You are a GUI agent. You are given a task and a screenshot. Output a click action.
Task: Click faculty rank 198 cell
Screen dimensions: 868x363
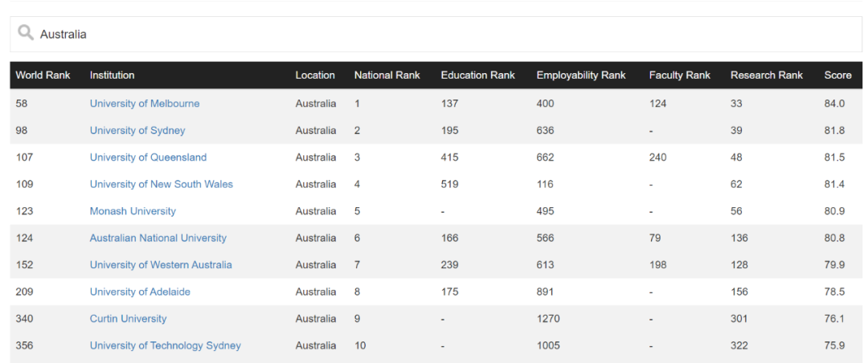[x=657, y=265]
